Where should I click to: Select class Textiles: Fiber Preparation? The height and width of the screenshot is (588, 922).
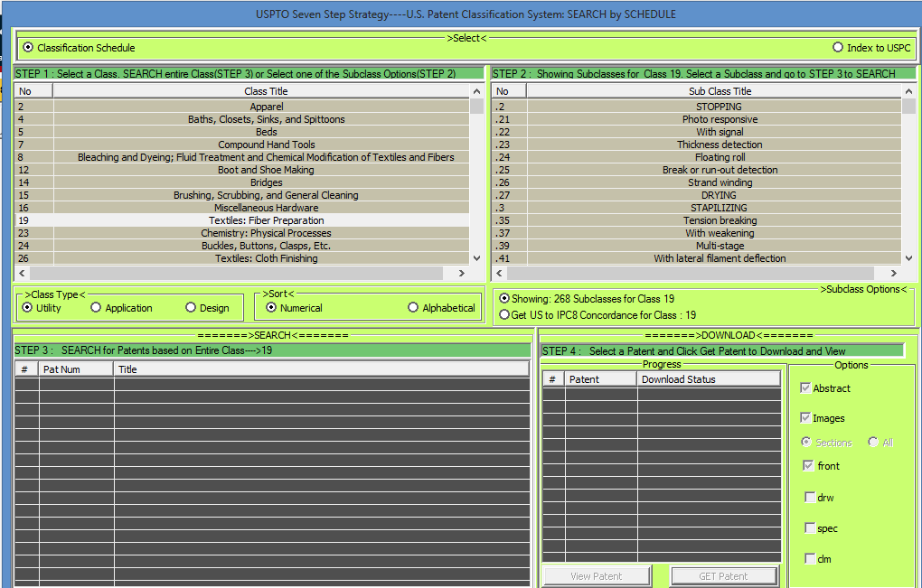coord(242,220)
